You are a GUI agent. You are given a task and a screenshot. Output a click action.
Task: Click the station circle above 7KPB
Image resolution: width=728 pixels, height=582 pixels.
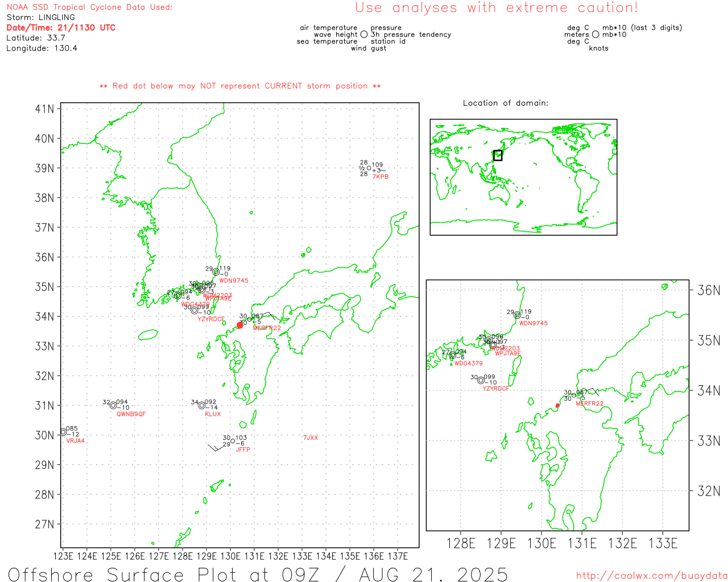[369, 168]
